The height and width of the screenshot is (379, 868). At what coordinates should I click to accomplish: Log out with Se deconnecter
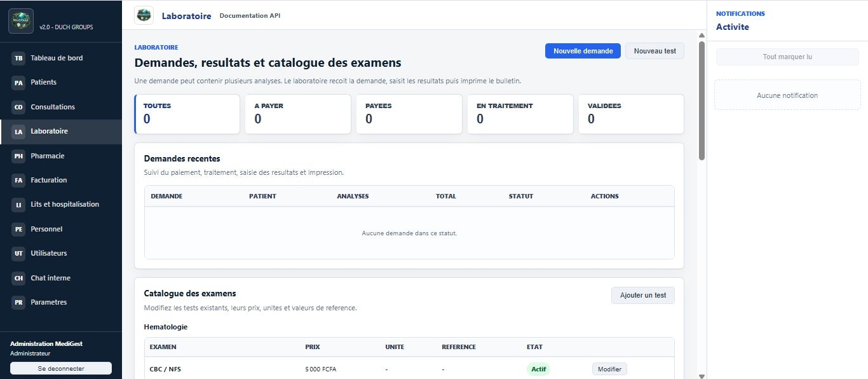61,368
